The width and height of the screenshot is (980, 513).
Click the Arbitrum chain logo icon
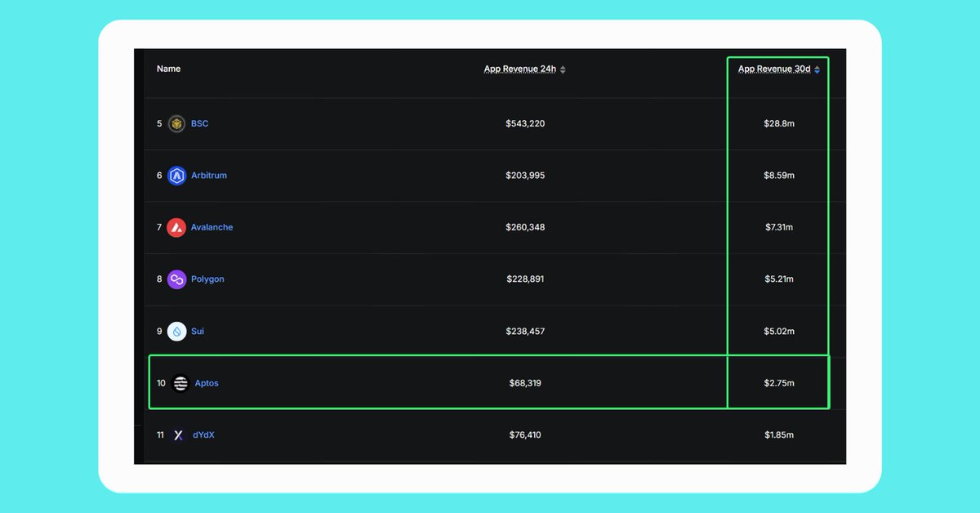click(x=176, y=176)
